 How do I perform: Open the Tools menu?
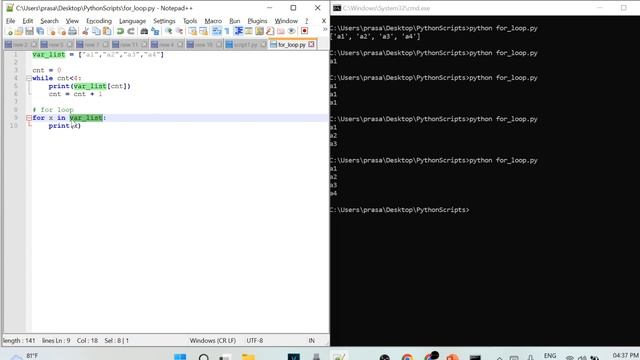point(190,21)
